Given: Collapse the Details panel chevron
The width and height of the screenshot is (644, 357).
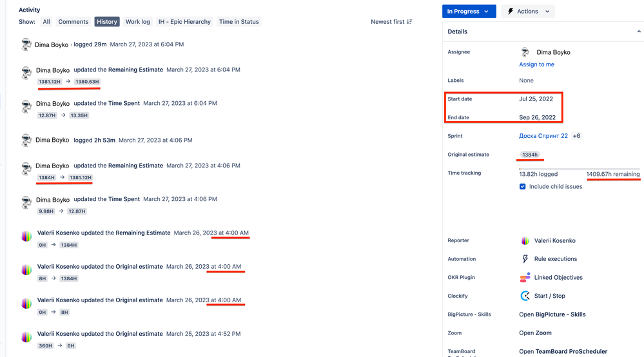Looking at the screenshot, I should point(639,32).
